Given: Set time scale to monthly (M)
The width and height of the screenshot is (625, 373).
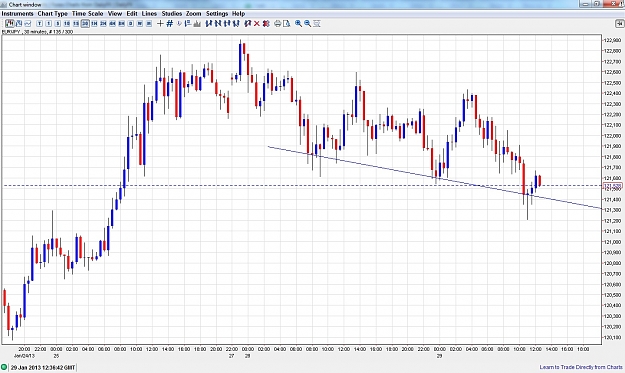Looking at the screenshot, I should point(149,24).
